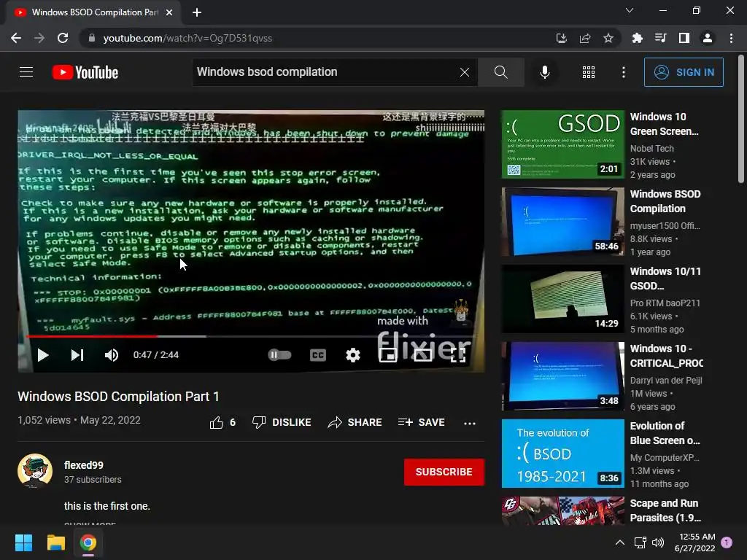This screenshot has width=747, height=560.
Task: Skip to the next video
Action: click(77, 355)
